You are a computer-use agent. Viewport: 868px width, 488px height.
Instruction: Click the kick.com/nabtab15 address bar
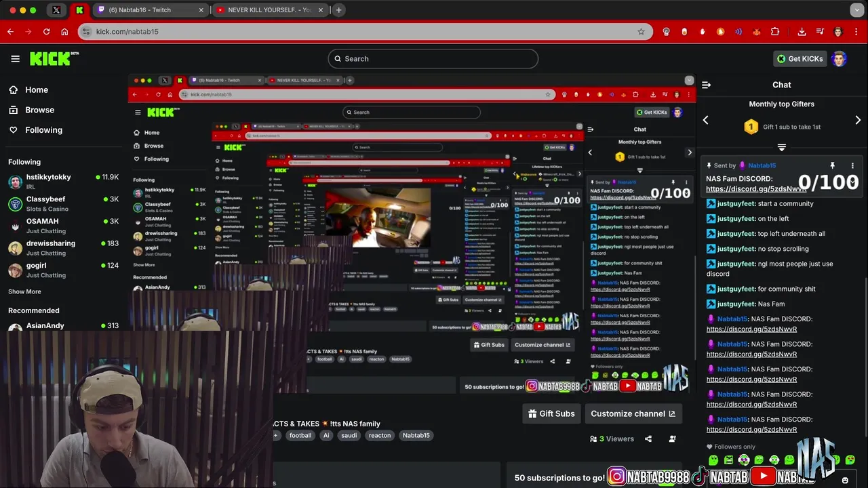365,32
